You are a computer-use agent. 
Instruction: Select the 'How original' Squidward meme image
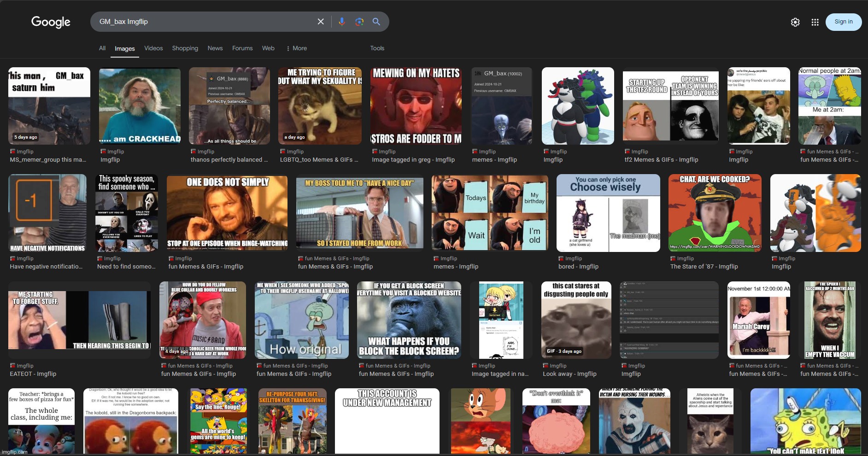302,320
